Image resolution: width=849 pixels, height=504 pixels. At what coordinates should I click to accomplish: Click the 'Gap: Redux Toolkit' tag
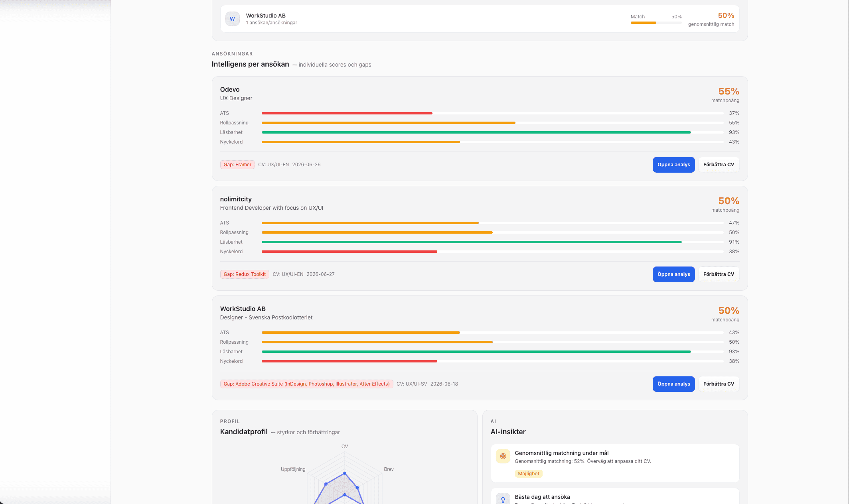[245, 274]
